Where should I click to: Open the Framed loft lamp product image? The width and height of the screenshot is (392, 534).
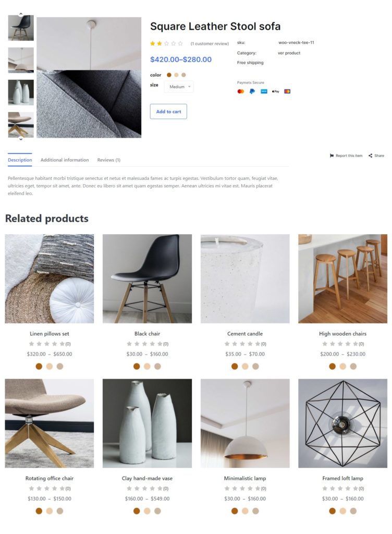point(342,423)
